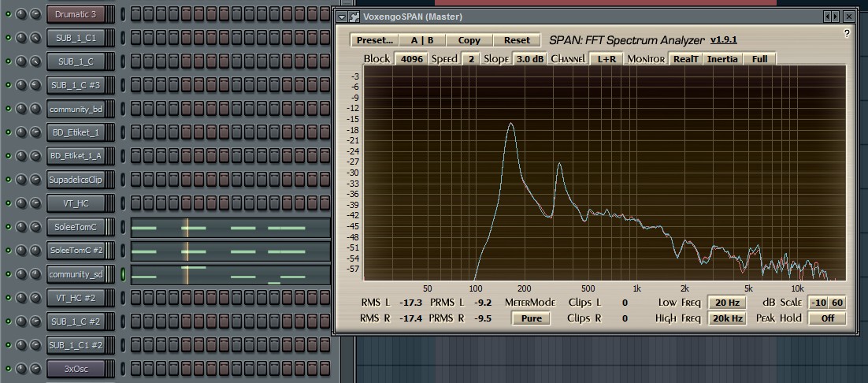Toggle channel select LED for VT_HC
The height and width of the screenshot is (383, 868).
pyautogui.click(x=123, y=203)
